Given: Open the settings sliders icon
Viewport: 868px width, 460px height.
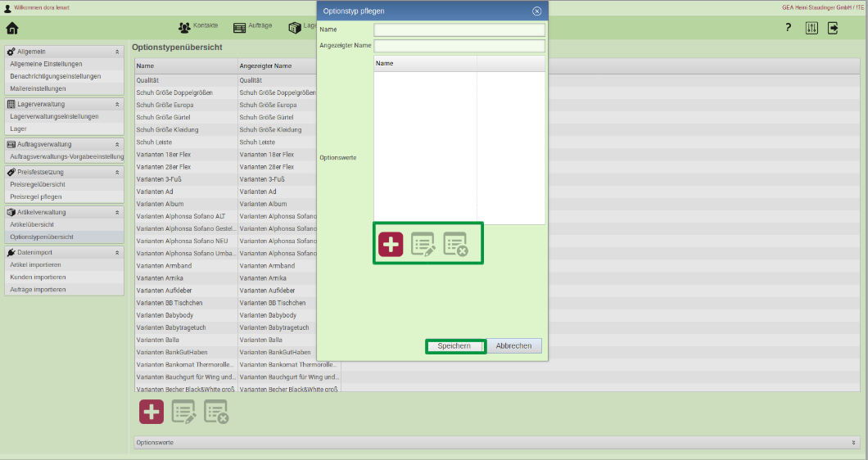Looking at the screenshot, I should coord(811,28).
